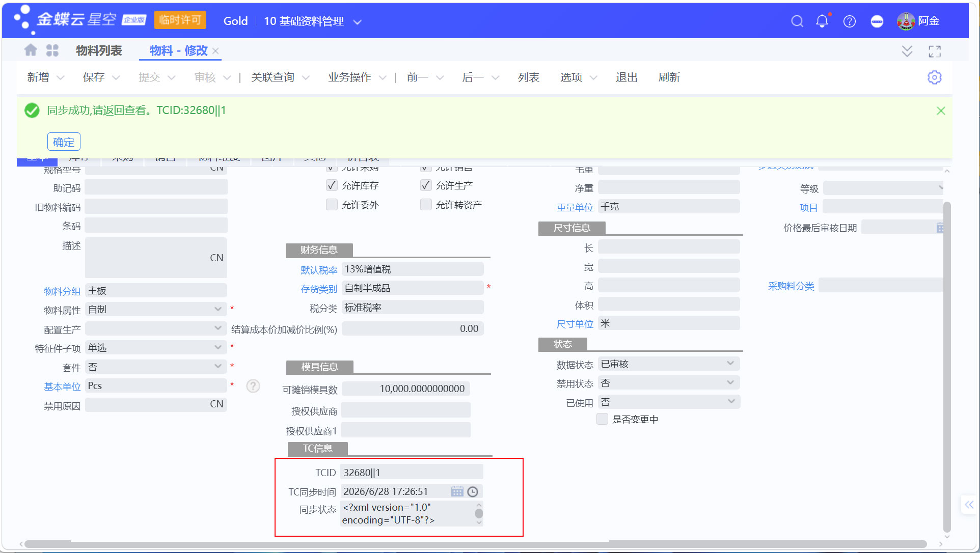Open clock time picker for TC同步时间

click(473, 491)
